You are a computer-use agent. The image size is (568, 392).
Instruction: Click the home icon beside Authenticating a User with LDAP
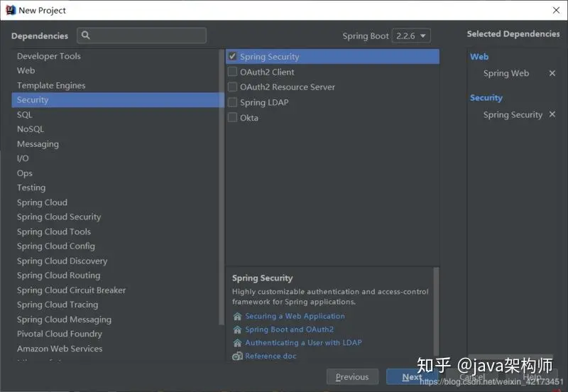(x=237, y=343)
